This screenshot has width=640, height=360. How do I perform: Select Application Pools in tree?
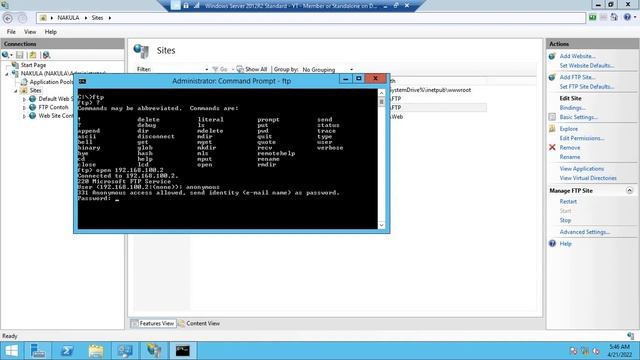(51, 82)
